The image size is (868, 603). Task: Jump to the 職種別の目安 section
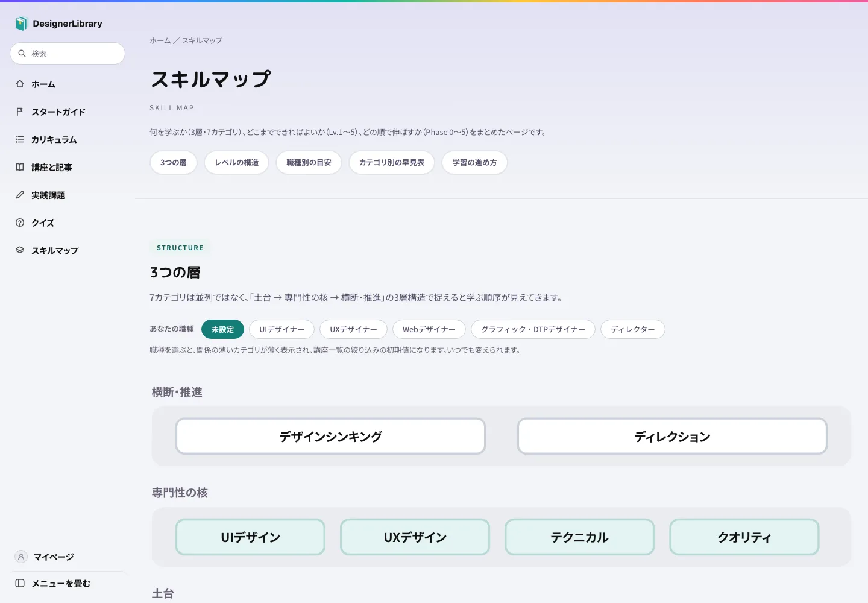(309, 162)
